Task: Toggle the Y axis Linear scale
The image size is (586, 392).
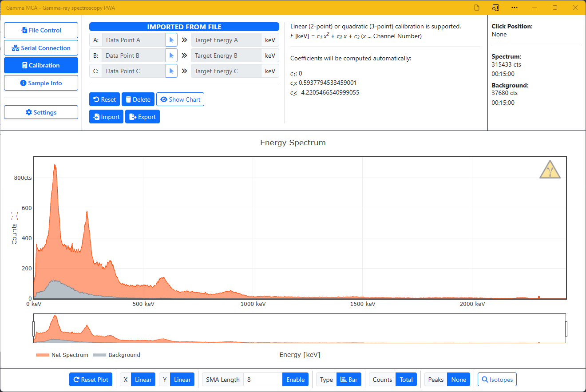Action: click(182, 380)
